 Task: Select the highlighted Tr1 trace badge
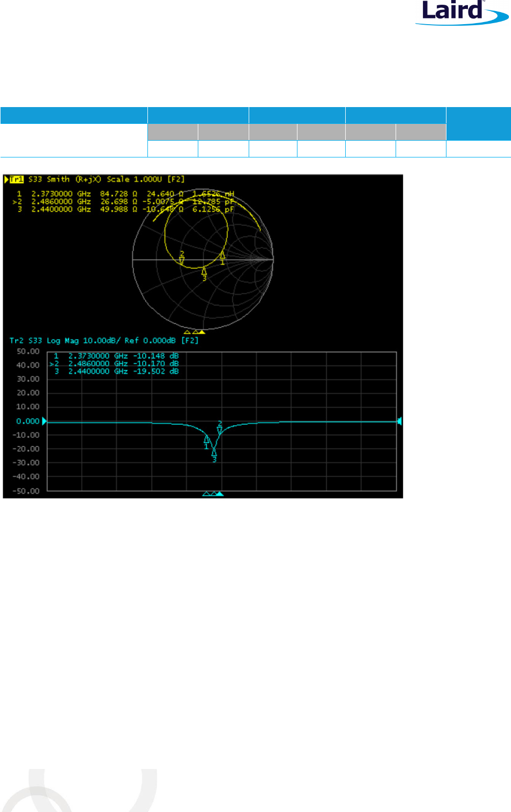tap(17, 180)
